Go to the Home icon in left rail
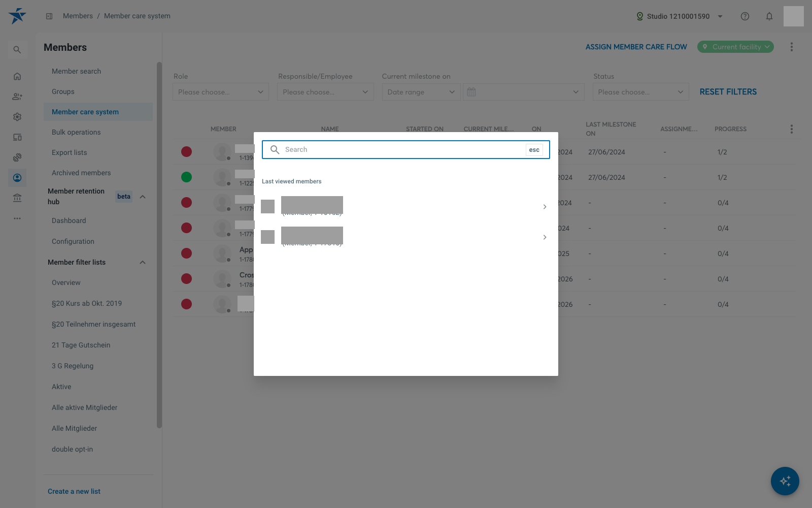812x508 pixels. point(17,76)
